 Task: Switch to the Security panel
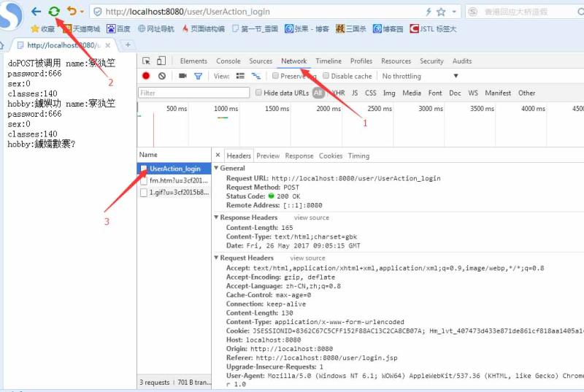coord(431,61)
